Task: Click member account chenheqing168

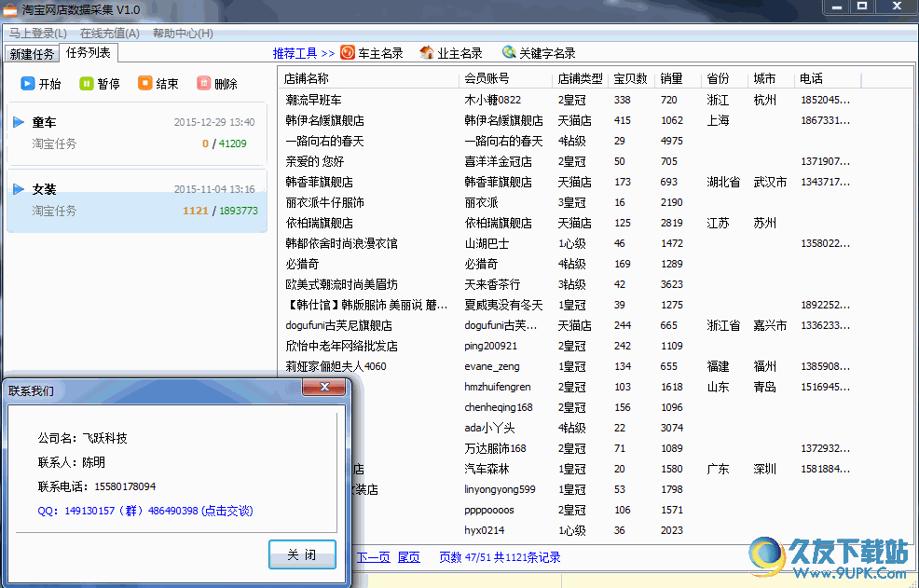Action: click(499, 407)
